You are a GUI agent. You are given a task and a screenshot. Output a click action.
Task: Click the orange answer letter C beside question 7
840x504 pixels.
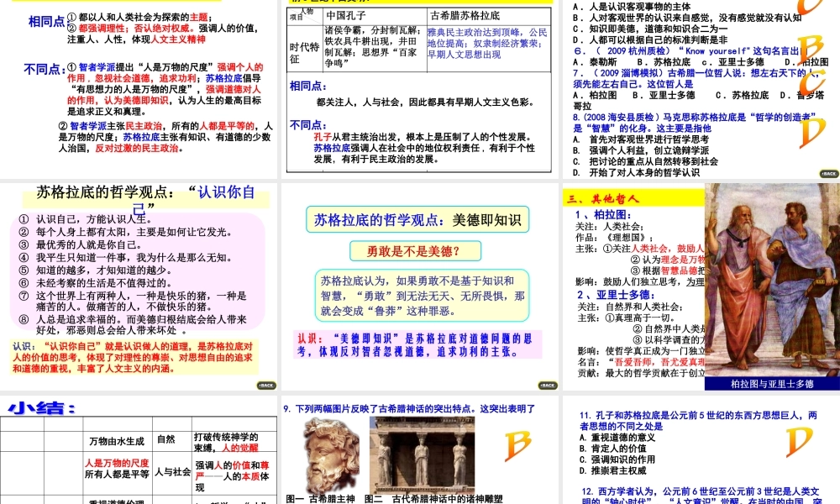tap(811, 81)
